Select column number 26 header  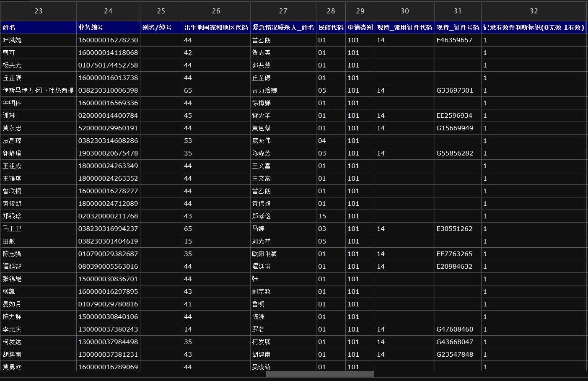(216, 11)
